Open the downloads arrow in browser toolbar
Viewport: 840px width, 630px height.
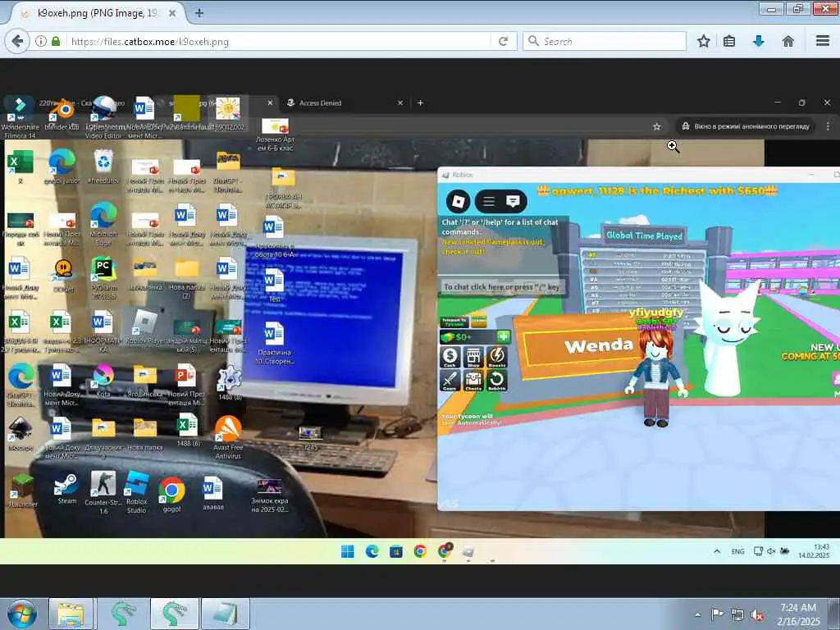pos(758,41)
